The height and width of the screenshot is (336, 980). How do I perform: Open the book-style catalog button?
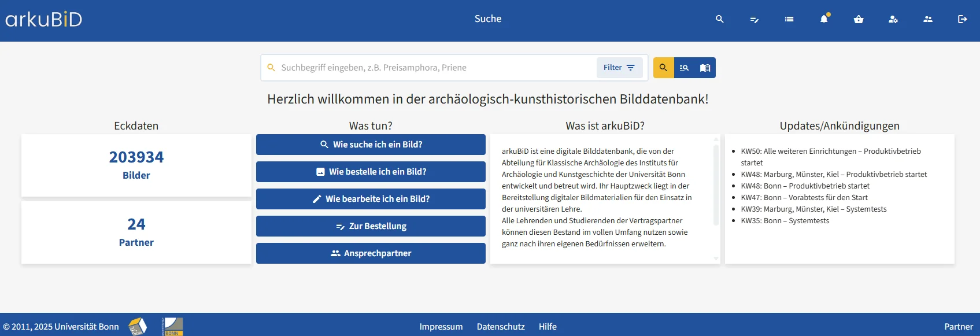pos(705,68)
